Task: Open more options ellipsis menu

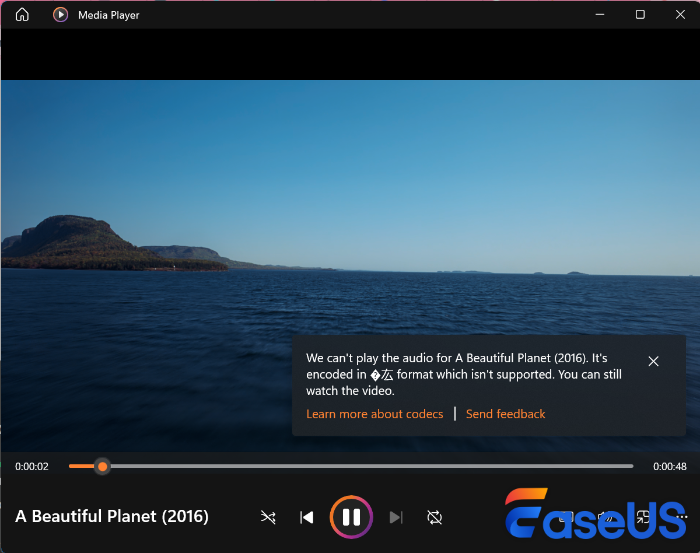Action: 682,517
